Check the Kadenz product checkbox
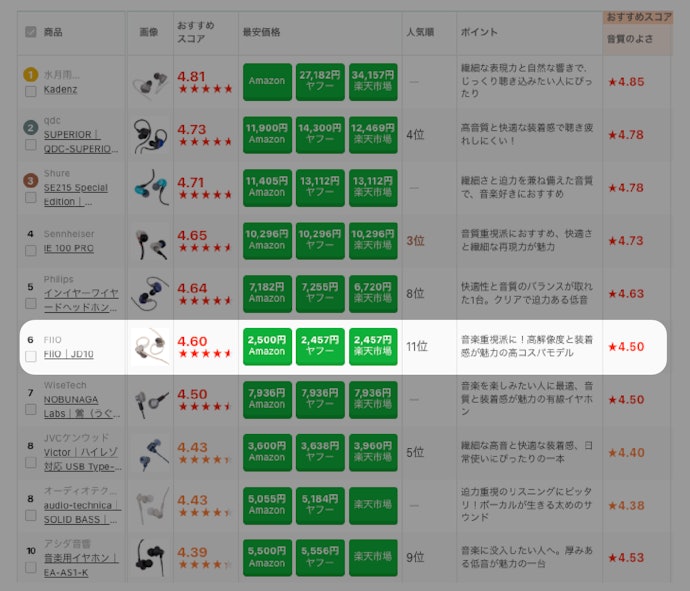 [31, 92]
